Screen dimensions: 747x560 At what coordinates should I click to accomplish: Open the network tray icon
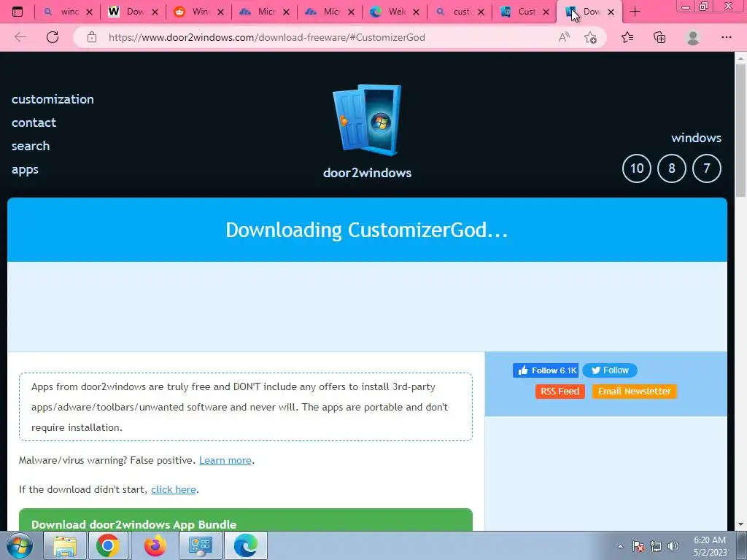point(656,546)
